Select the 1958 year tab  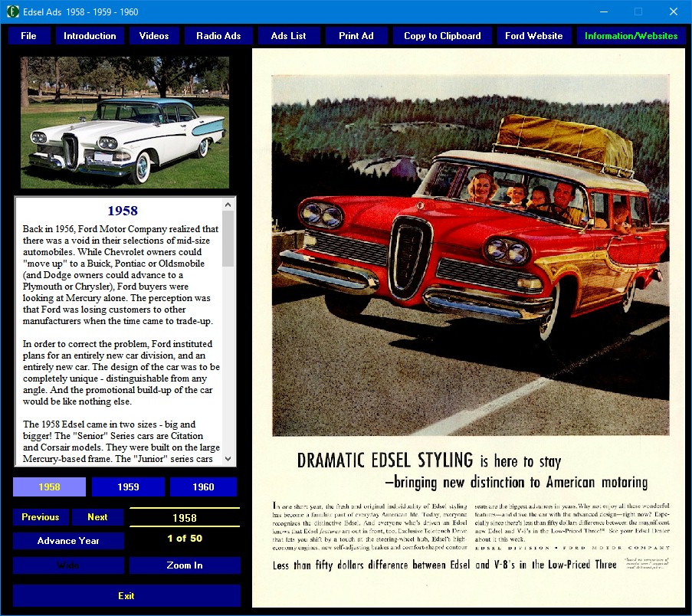pyautogui.click(x=49, y=487)
